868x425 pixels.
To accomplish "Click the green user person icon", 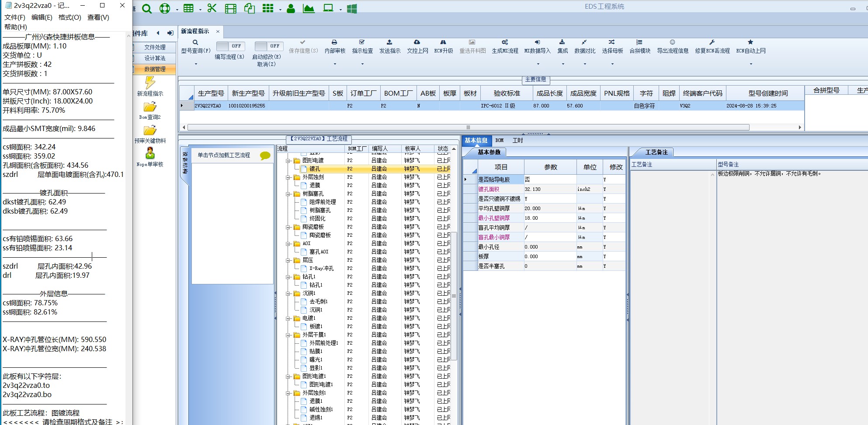I will click(291, 8).
